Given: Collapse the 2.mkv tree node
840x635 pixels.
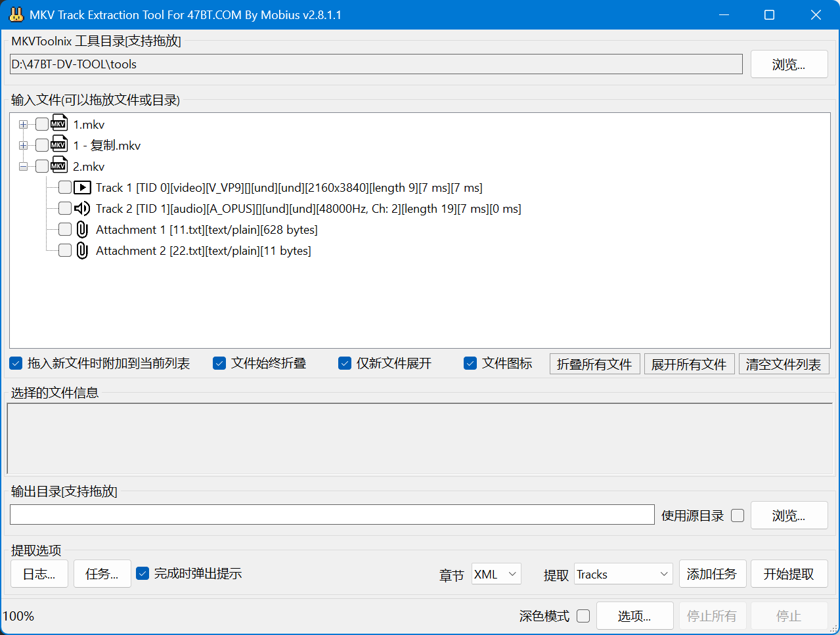Looking at the screenshot, I should coord(24,167).
